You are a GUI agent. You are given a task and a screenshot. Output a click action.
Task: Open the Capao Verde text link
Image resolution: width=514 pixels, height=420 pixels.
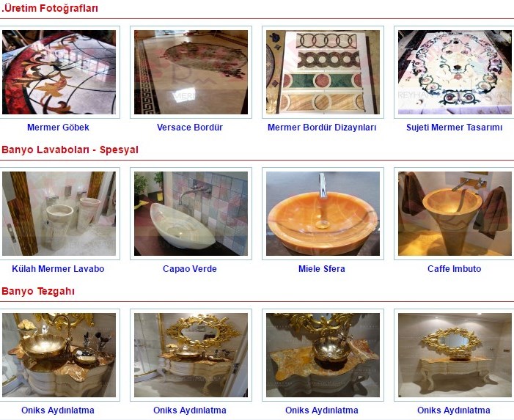(x=190, y=269)
